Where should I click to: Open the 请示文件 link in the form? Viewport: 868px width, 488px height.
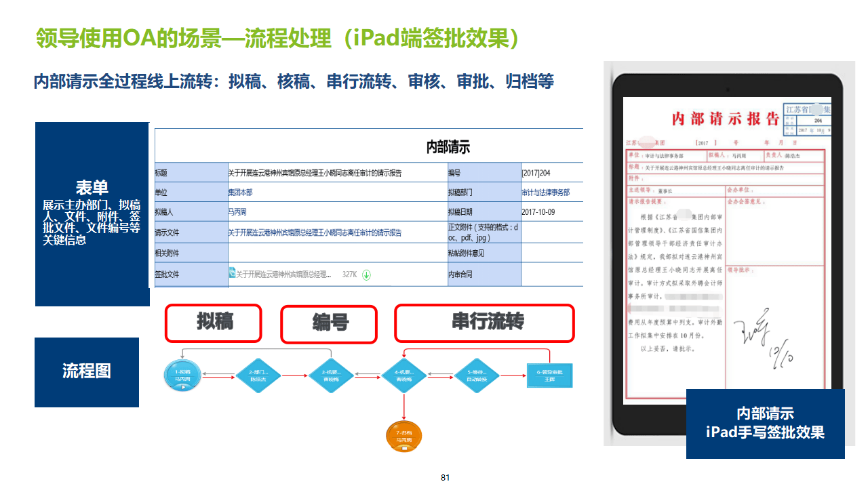pyautogui.click(x=315, y=232)
